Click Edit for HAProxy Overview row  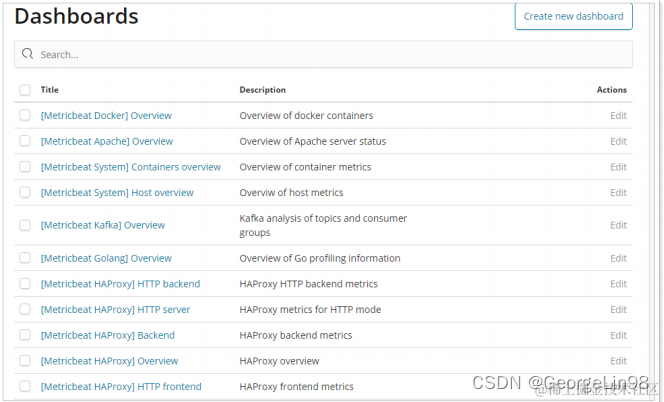618,361
